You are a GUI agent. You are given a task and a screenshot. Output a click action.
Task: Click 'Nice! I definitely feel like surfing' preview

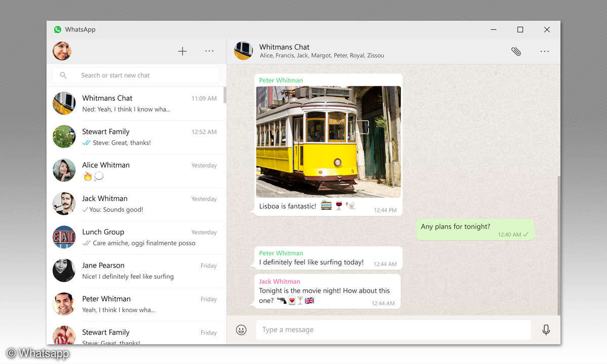pos(128,276)
